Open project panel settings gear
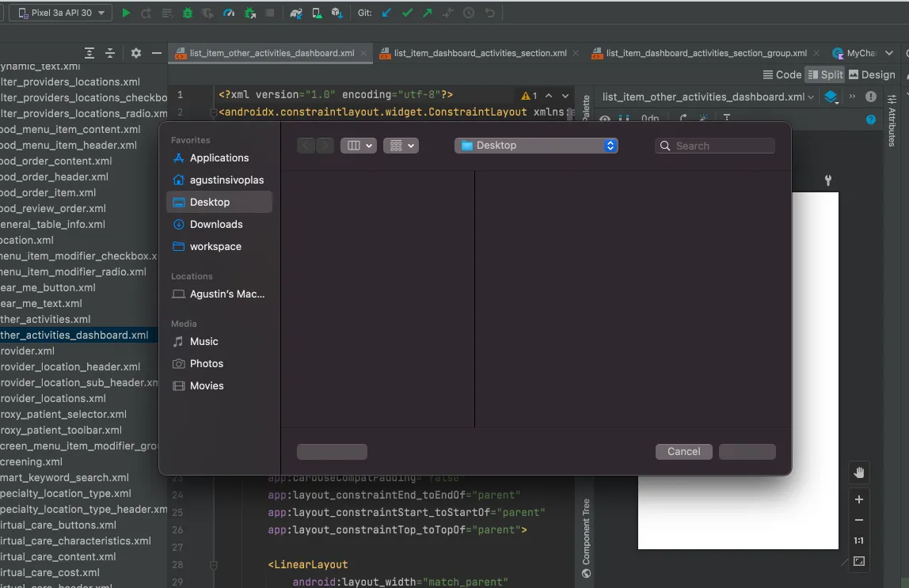Screen dimensions: 909x588 (135, 53)
